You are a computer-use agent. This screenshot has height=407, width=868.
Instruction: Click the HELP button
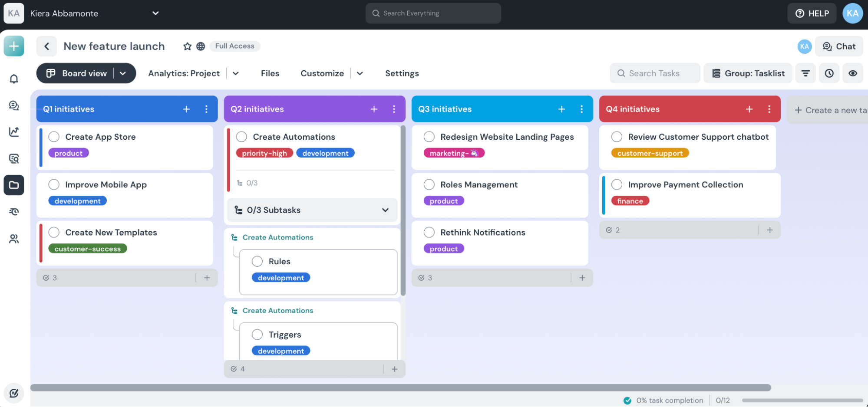pos(812,13)
